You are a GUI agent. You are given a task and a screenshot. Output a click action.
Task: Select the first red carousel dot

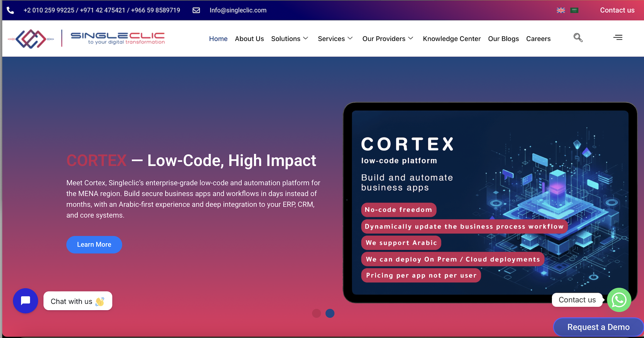point(316,313)
